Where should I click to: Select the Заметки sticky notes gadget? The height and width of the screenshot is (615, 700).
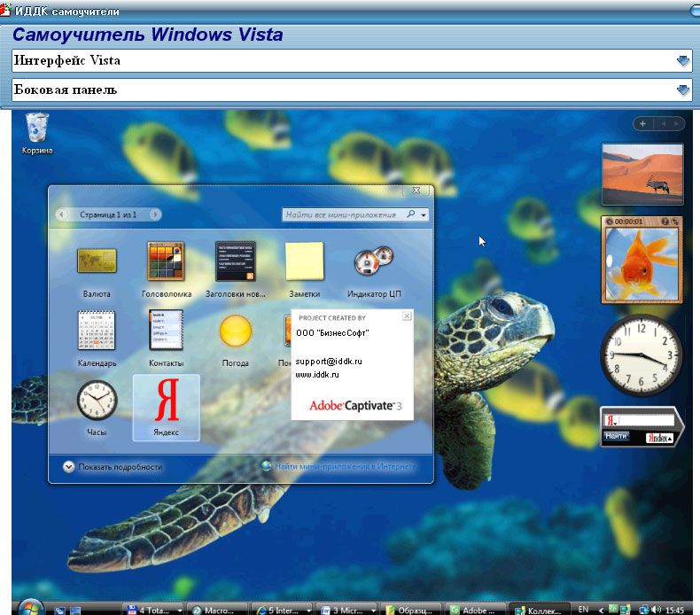[304, 263]
